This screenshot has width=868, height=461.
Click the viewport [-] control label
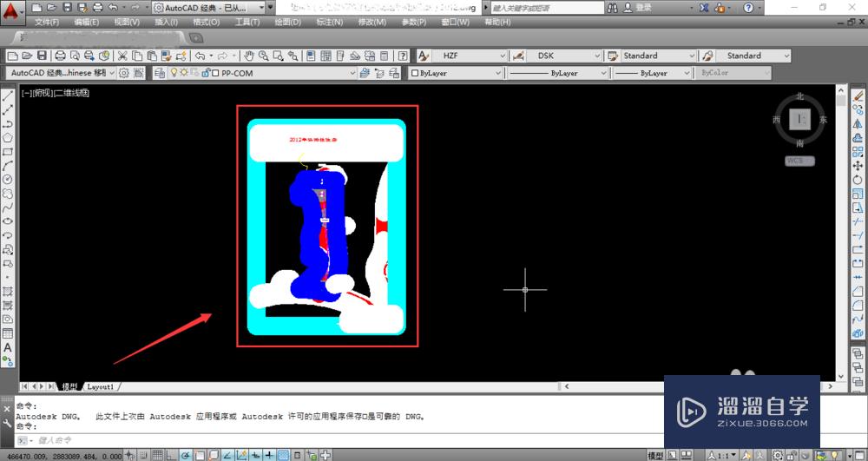click(26, 93)
